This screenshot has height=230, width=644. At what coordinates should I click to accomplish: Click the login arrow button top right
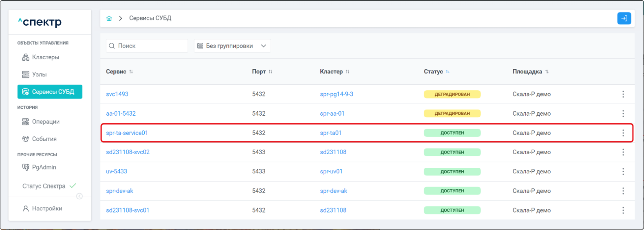pos(624,18)
